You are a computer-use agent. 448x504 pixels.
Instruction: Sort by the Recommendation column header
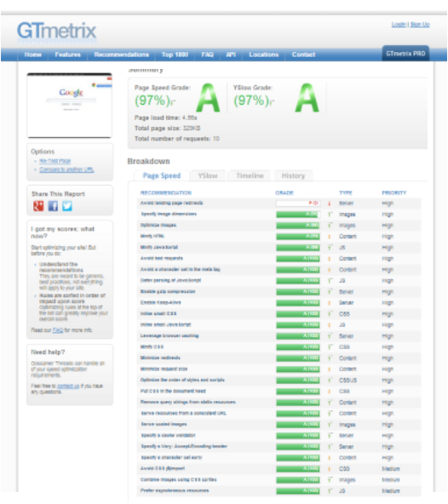(166, 193)
